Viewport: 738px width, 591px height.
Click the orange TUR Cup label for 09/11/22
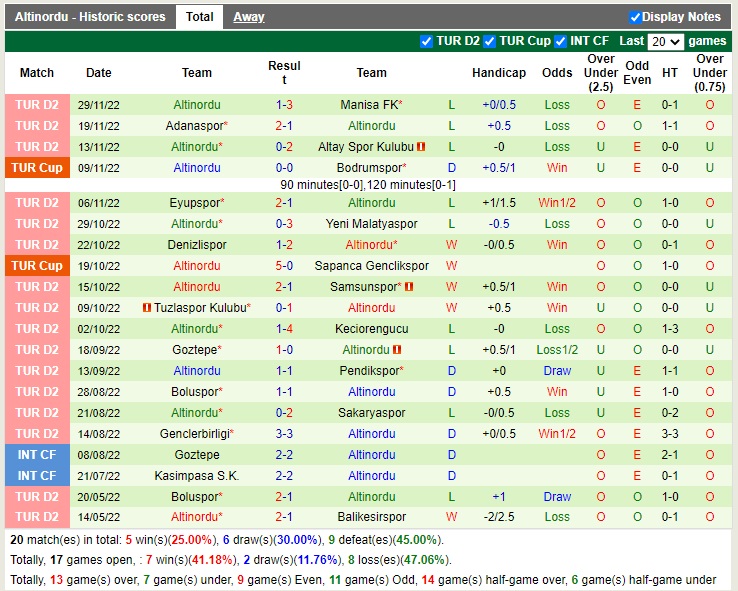37,168
